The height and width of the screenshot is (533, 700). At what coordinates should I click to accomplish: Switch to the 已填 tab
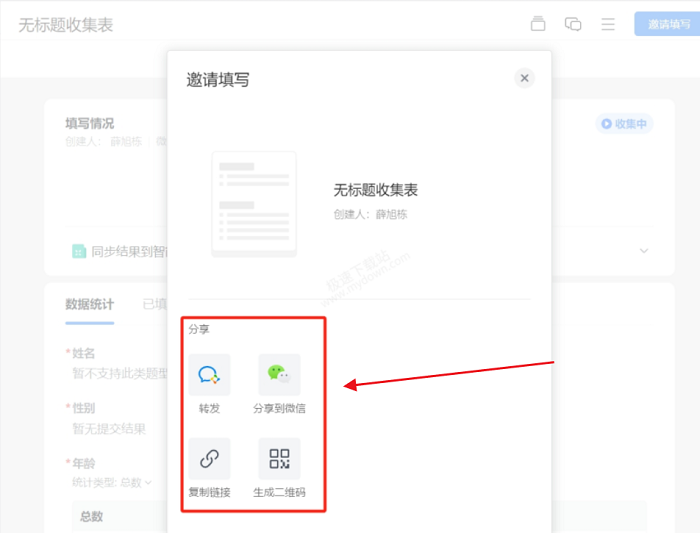click(x=153, y=305)
